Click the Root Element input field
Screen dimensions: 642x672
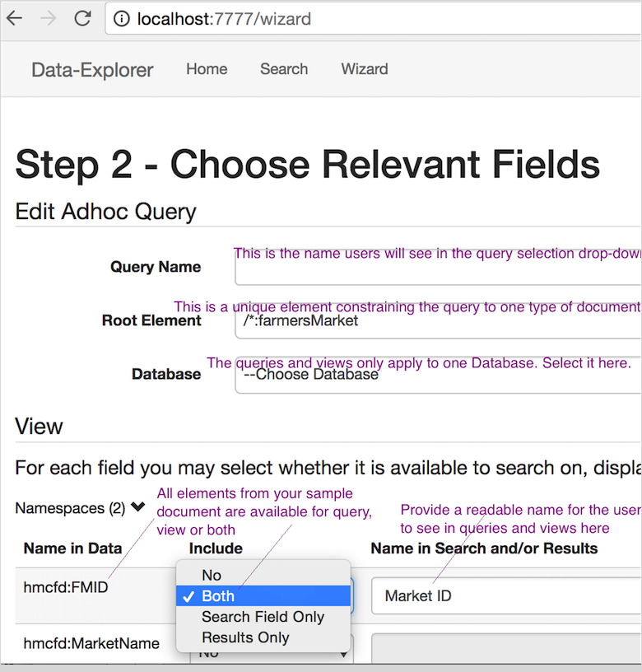pyautogui.click(x=436, y=321)
